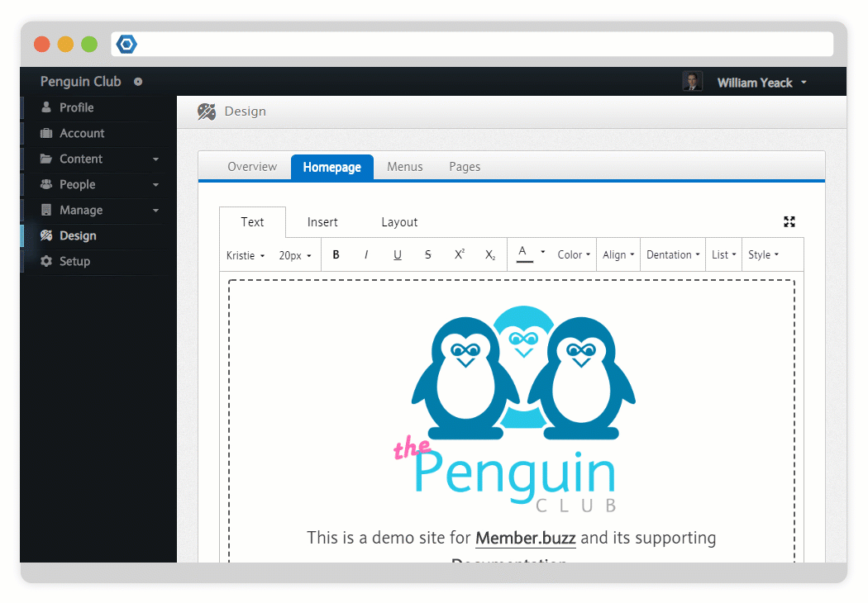Open the William Yeack user menu
Screen dimensions: 868x603
761,83
